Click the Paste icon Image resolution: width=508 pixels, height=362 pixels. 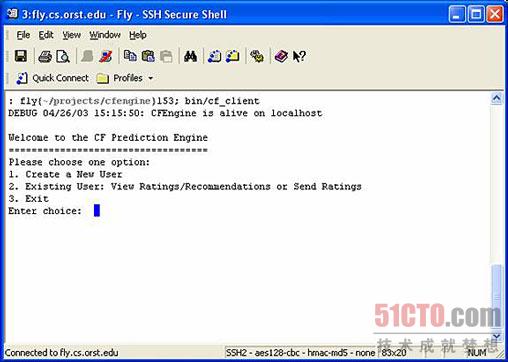[148, 56]
